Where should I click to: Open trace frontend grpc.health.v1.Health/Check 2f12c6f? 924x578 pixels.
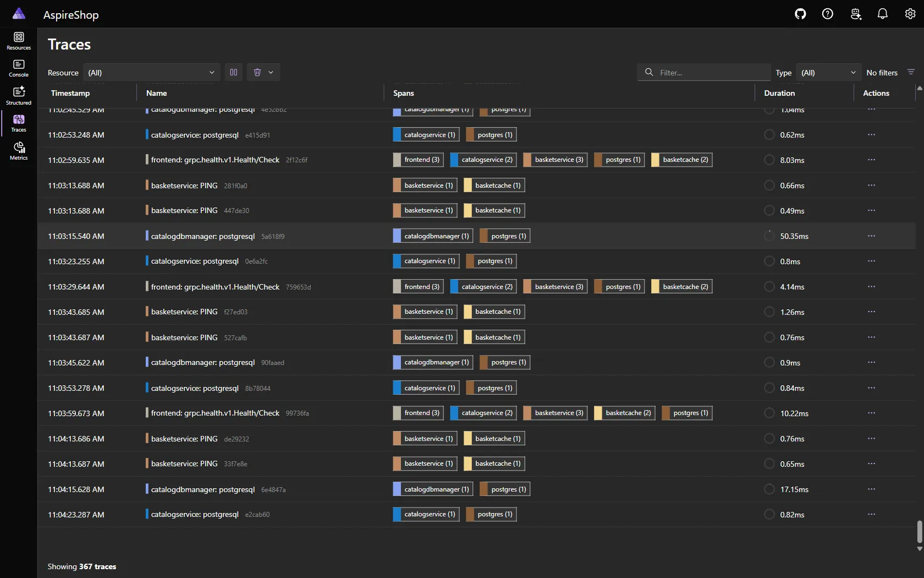coord(215,160)
